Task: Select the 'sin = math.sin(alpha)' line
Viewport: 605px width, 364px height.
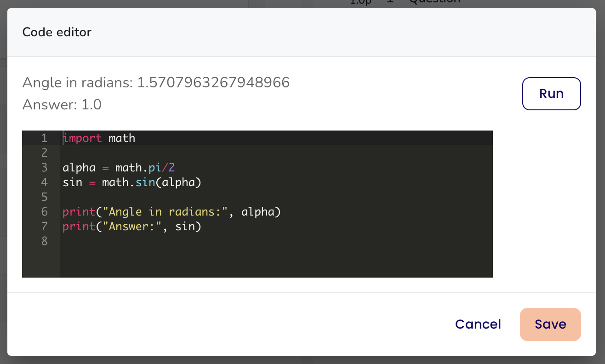Action: [x=132, y=182]
